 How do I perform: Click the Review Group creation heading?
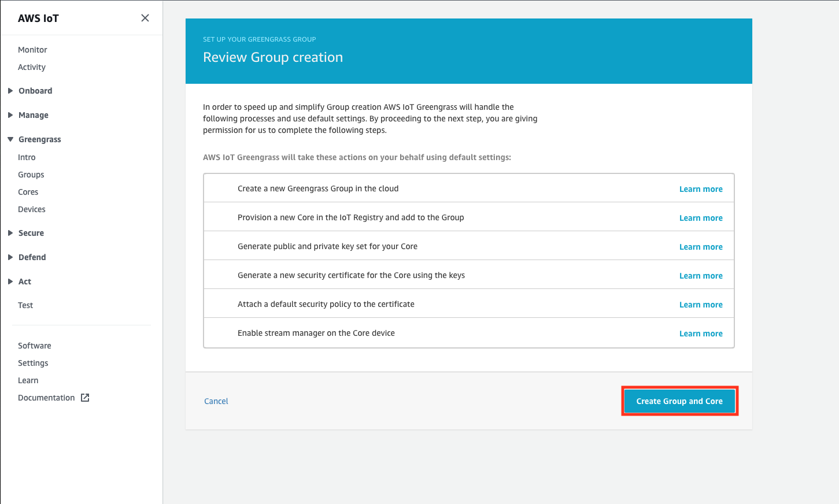click(x=273, y=57)
